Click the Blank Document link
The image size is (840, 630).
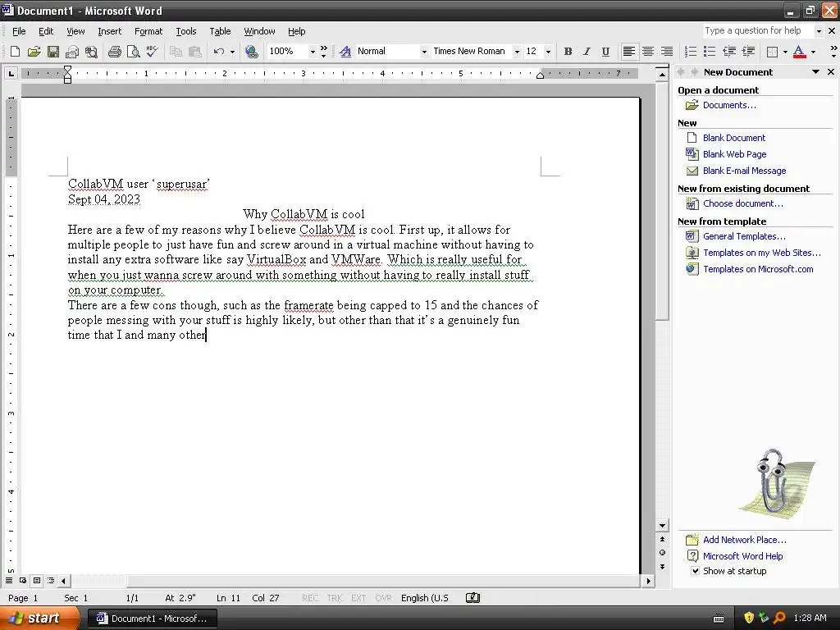coord(734,138)
